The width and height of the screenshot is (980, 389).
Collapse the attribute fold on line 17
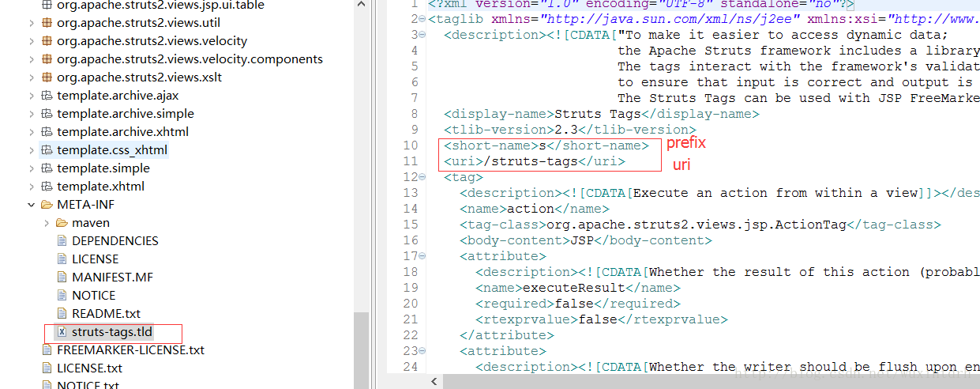(422, 256)
